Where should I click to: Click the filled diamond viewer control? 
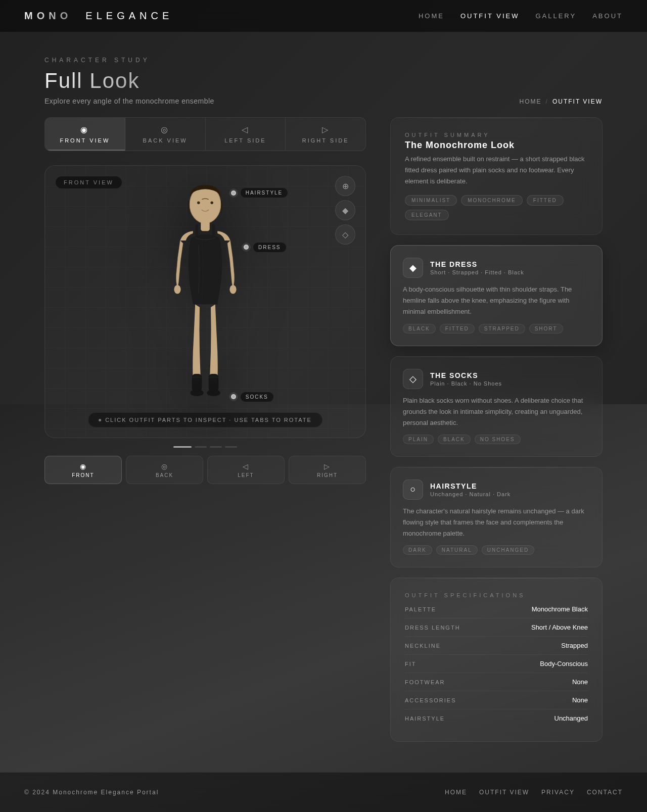tap(345, 210)
